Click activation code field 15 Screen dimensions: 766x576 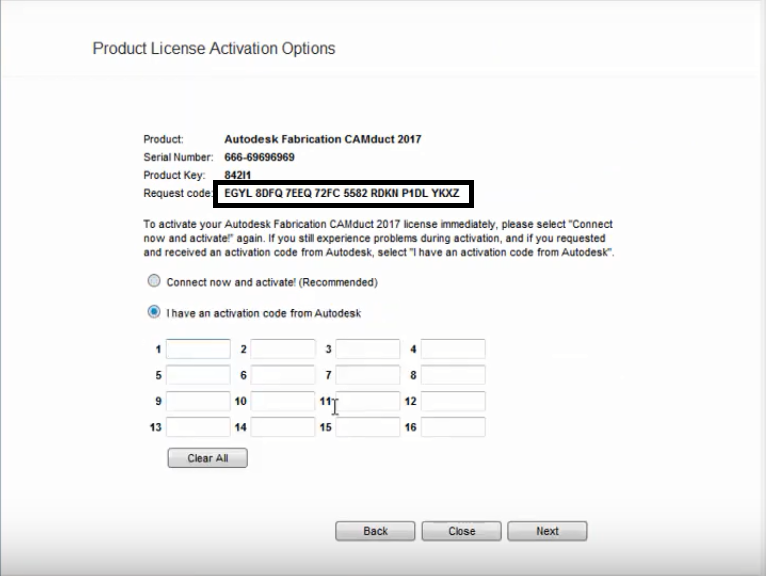(368, 427)
